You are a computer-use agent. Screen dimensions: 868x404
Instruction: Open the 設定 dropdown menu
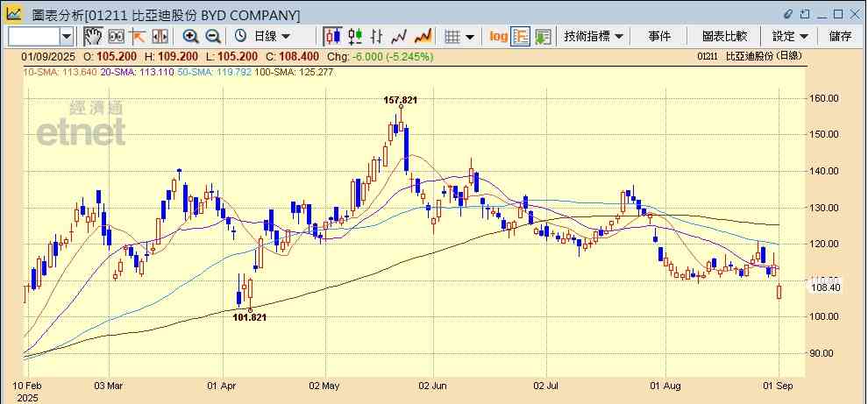[x=790, y=37]
